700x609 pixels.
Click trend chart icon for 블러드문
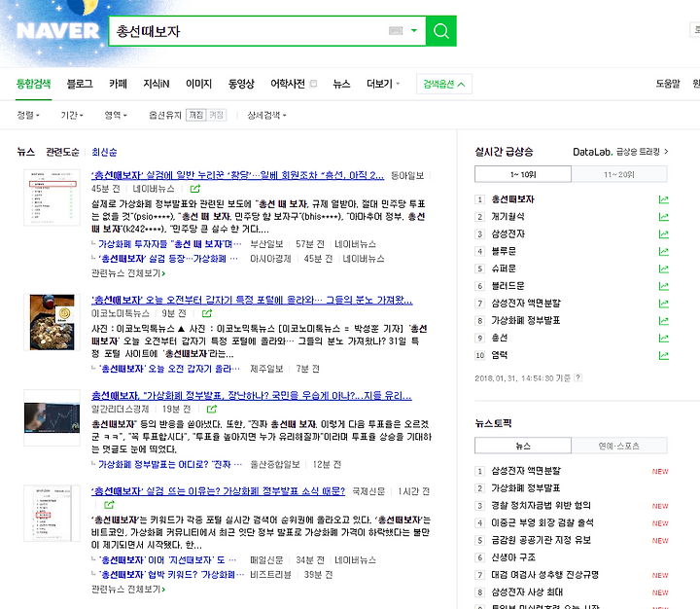pyautogui.click(x=663, y=286)
